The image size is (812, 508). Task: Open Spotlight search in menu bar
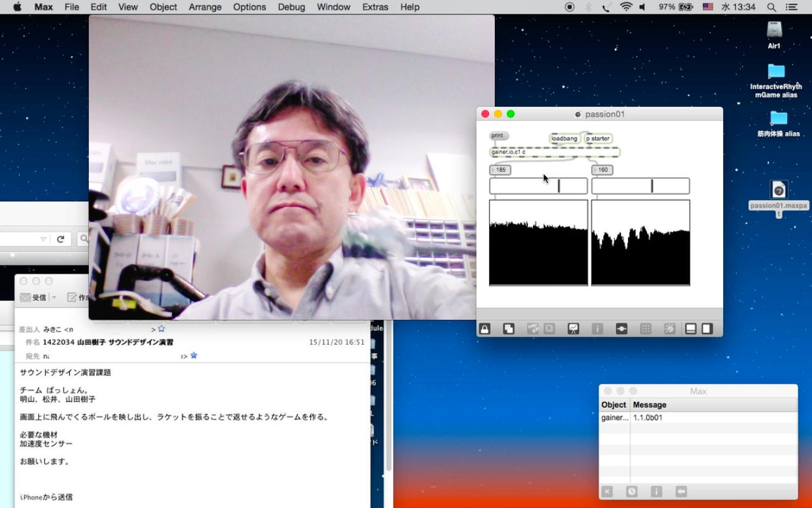tap(771, 7)
